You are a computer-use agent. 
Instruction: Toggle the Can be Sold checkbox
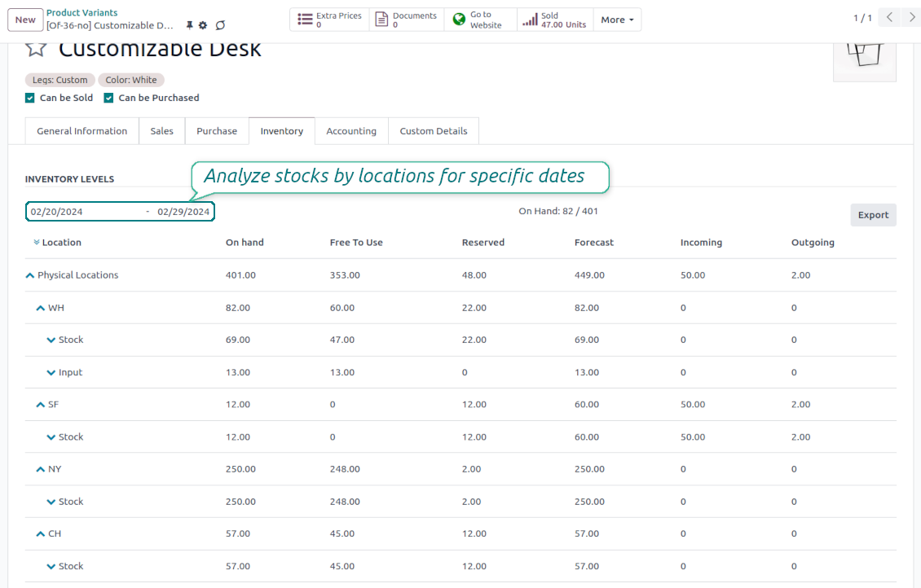30,98
